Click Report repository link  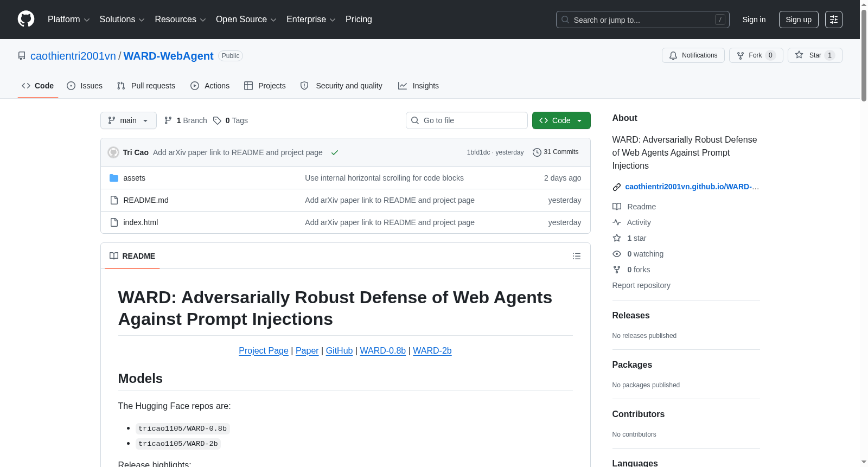click(641, 285)
